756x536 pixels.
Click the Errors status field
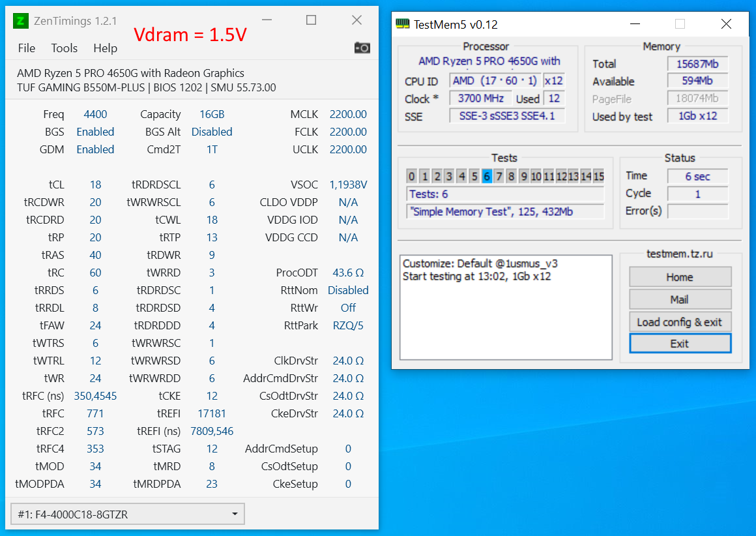pyautogui.click(x=697, y=211)
